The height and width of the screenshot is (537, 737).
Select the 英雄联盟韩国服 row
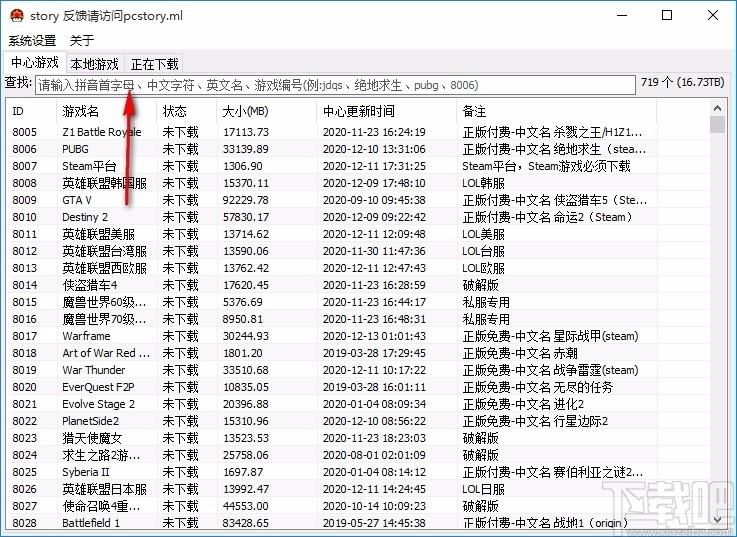tap(358, 183)
